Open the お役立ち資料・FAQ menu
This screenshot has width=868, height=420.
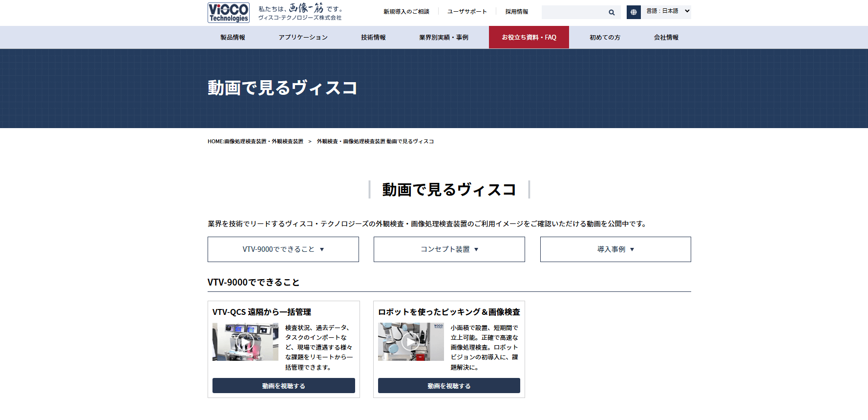(529, 37)
